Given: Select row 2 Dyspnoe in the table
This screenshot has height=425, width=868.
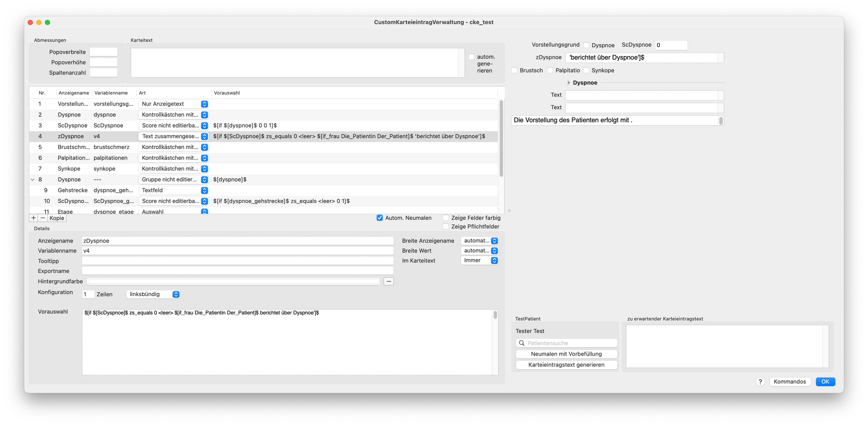Looking at the screenshot, I should [263, 115].
